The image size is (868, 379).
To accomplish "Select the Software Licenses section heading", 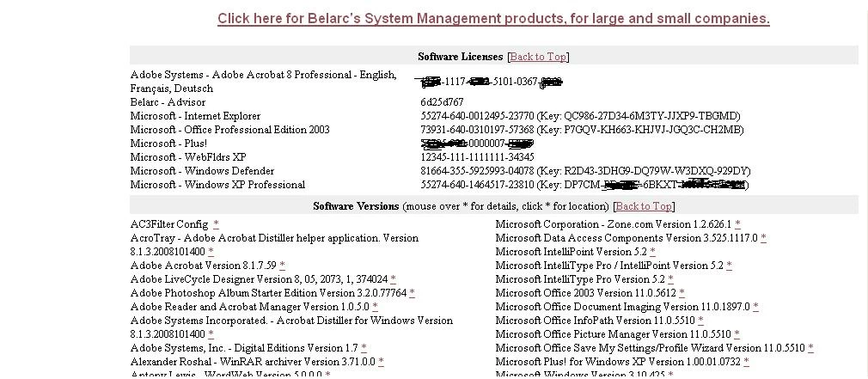I will (x=460, y=57).
